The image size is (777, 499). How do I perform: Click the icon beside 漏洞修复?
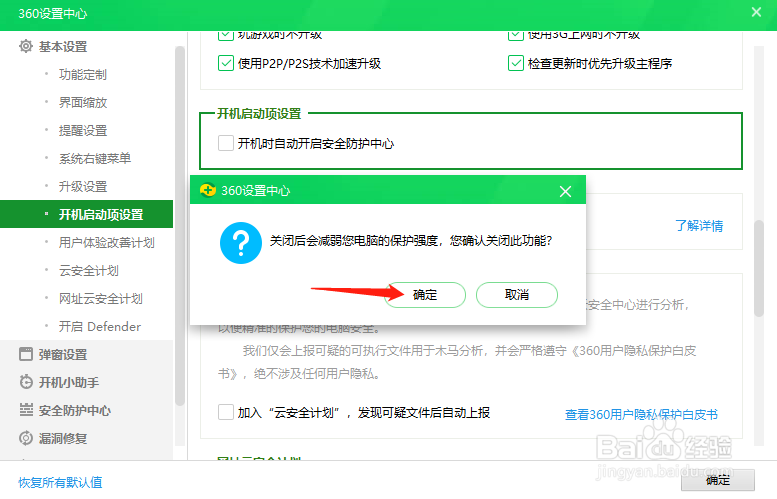[26, 438]
